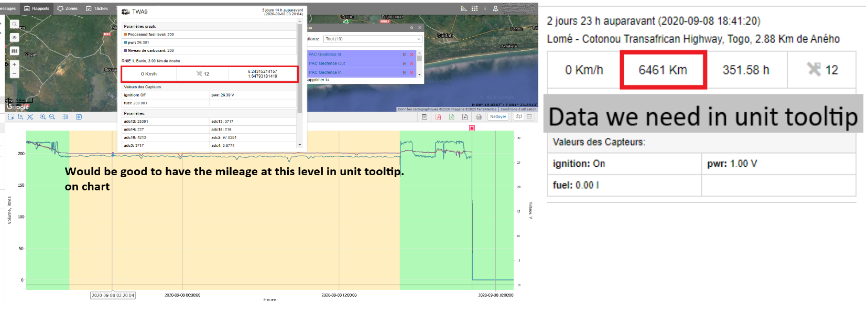
Task: Toggle map view mode in chart toolbar
Action: (x=518, y=117)
